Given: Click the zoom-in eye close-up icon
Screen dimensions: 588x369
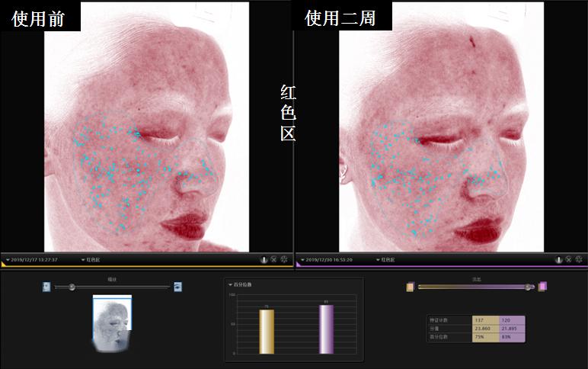Looking at the screenshot, I should coord(177,287).
